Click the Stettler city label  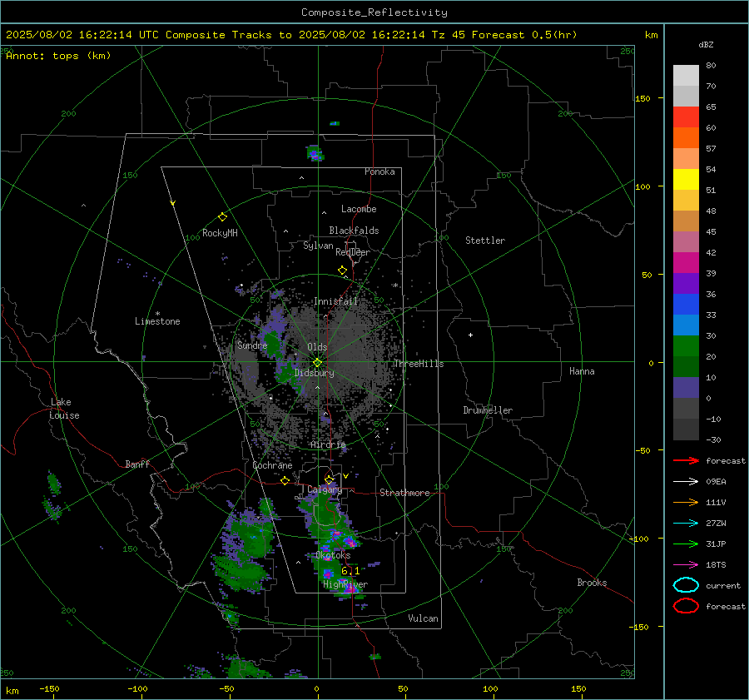pyautogui.click(x=485, y=241)
